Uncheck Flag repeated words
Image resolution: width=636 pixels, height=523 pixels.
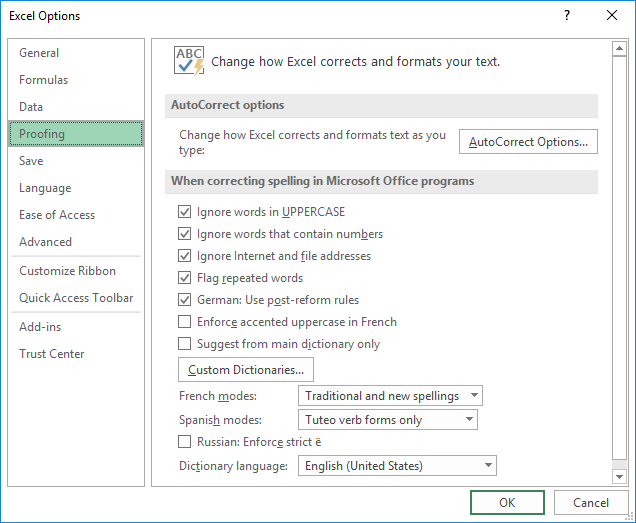[x=185, y=278]
